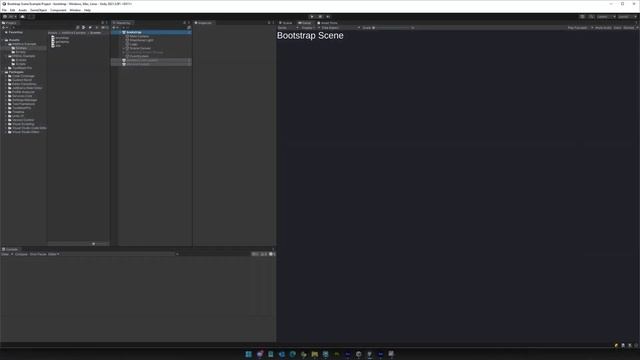Select the Inspector panel tab
The width and height of the screenshot is (640, 360).
[x=203, y=23]
